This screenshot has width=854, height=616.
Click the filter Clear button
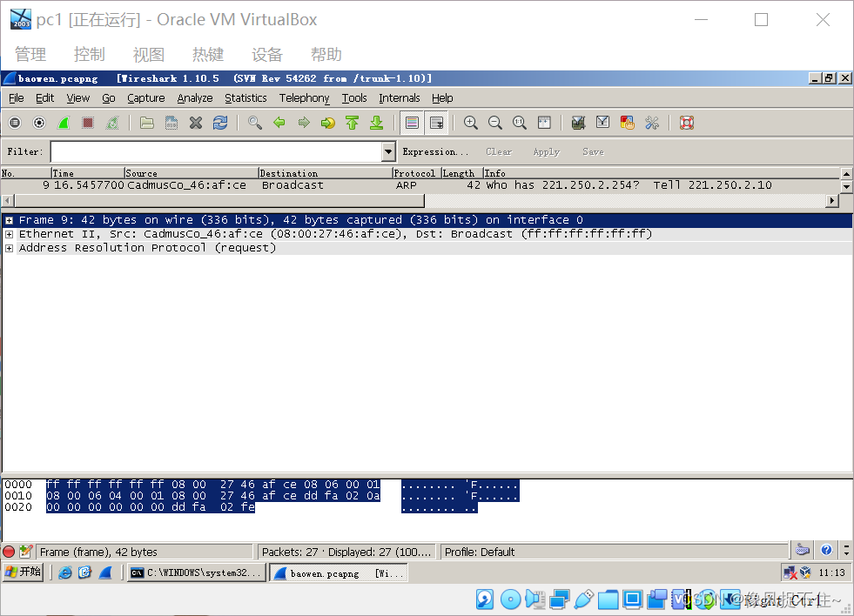point(499,151)
